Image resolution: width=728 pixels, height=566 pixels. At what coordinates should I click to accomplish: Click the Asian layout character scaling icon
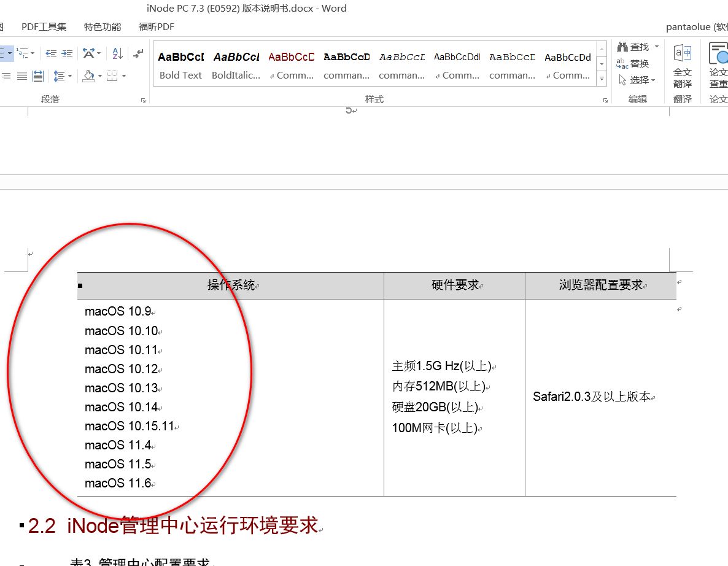tap(88, 53)
